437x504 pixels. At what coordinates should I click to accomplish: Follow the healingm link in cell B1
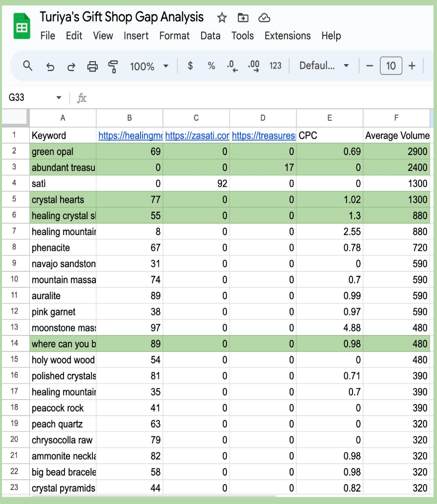coord(129,135)
